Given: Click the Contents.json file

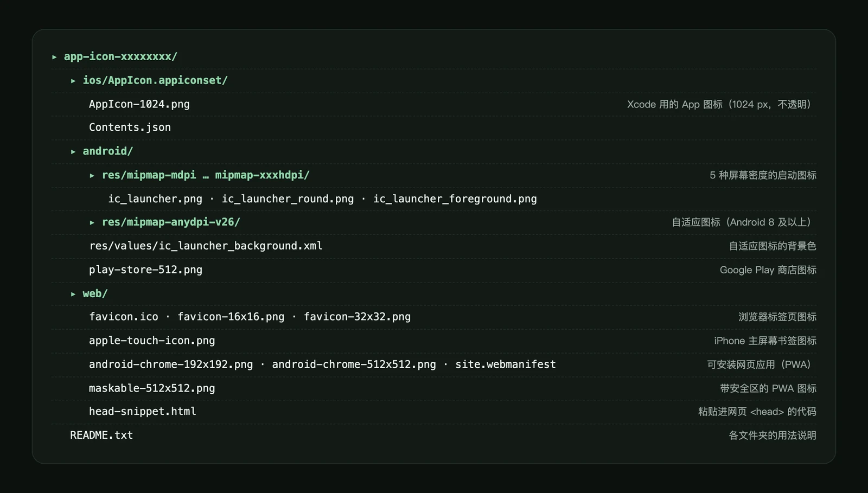Looking at the screenshot, I should pos(130,127).
